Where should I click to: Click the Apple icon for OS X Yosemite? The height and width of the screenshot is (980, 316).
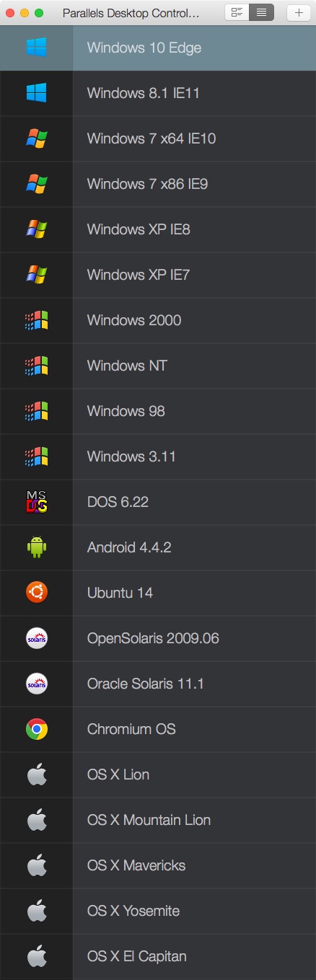point(36,911)
